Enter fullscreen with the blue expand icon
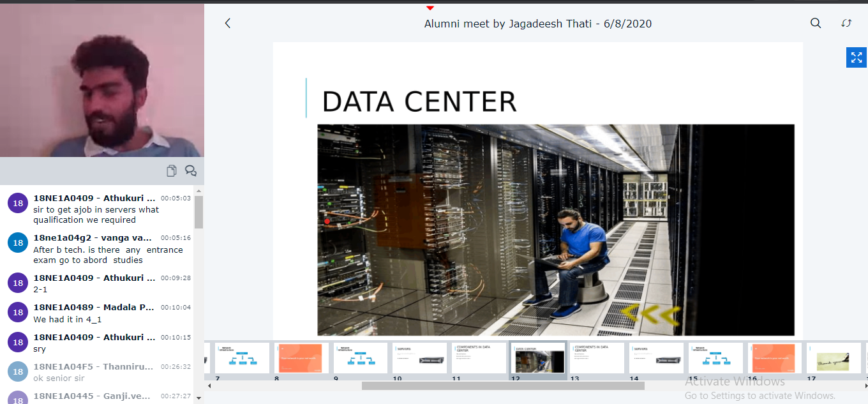The height and width of the screenshot is (404, 868). click(x=857, y=57)
